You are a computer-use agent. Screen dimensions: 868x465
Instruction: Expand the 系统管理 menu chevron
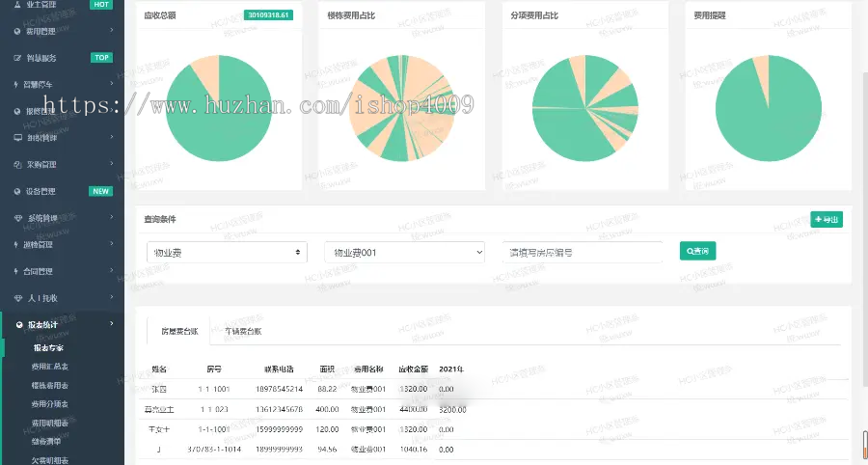tap(111, 217)
